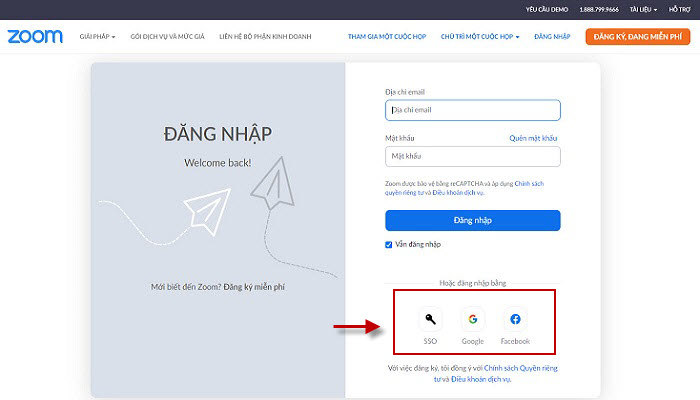Screen dimensions: 700x400
Task: Open HỖ TRỢ in the top bar
Action: click(679, 9)
